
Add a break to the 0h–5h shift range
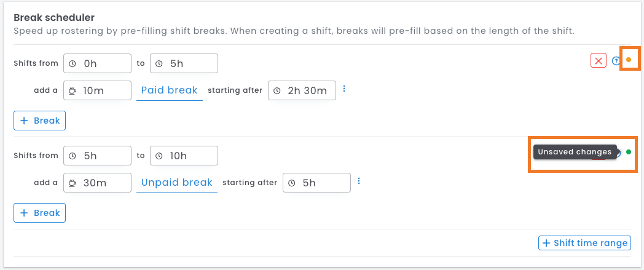tap(39, 121)
